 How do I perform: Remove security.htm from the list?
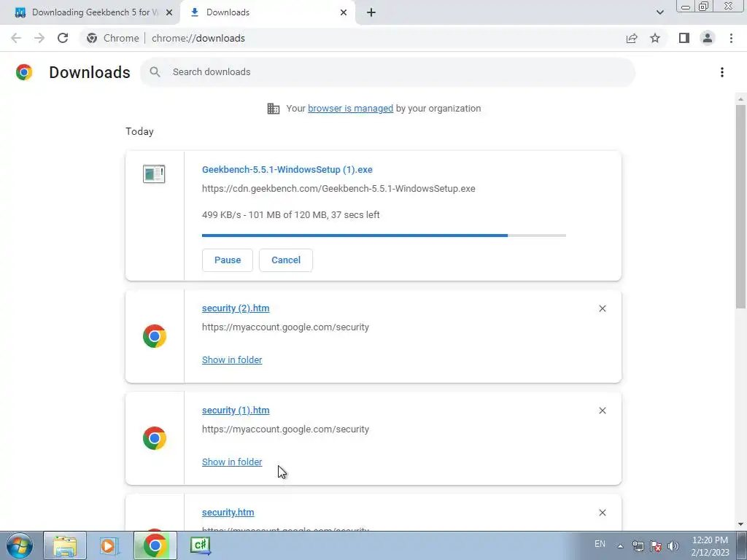[x=602, y=513]
